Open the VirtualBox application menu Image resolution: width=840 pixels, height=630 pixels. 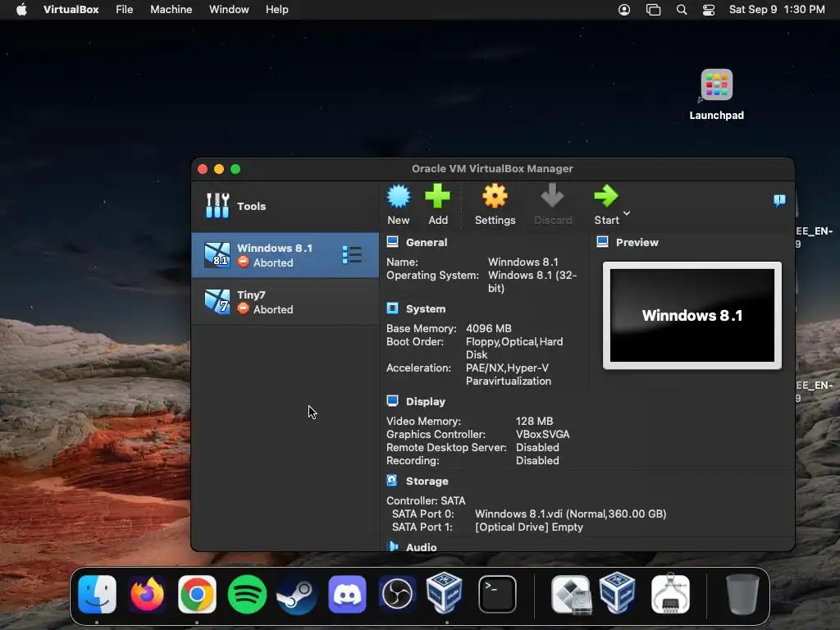(71, 10)
